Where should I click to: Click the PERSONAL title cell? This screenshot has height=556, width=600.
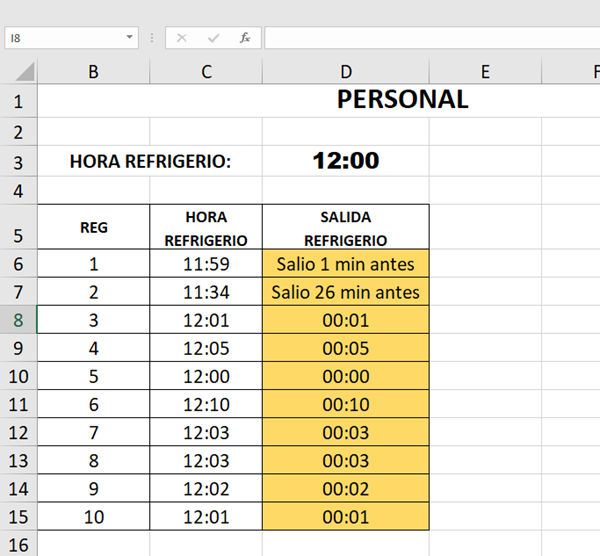coord(402,100)
